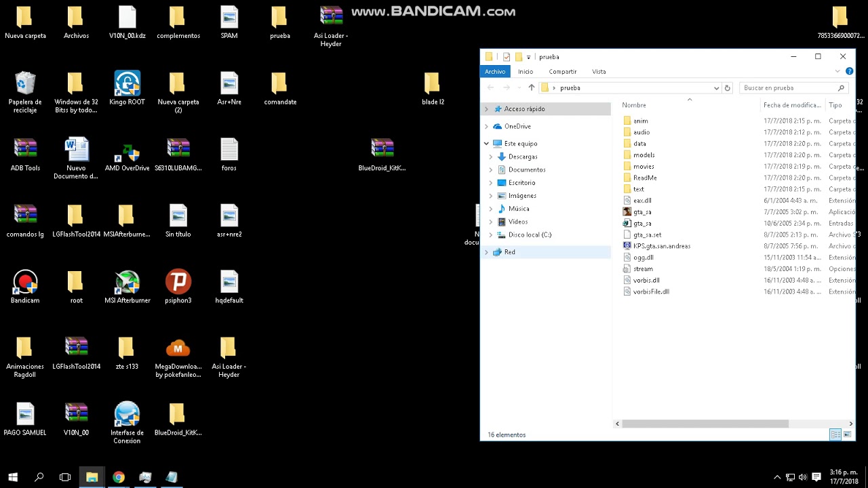Switch to the Compartir ribbon tab

tap(563, 71)
